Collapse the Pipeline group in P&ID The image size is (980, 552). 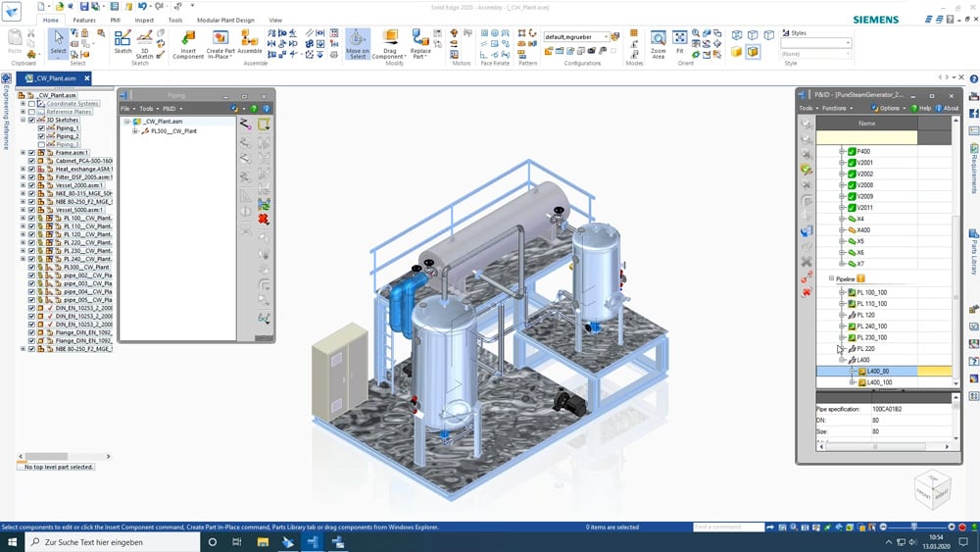click(x=831, y=278)
